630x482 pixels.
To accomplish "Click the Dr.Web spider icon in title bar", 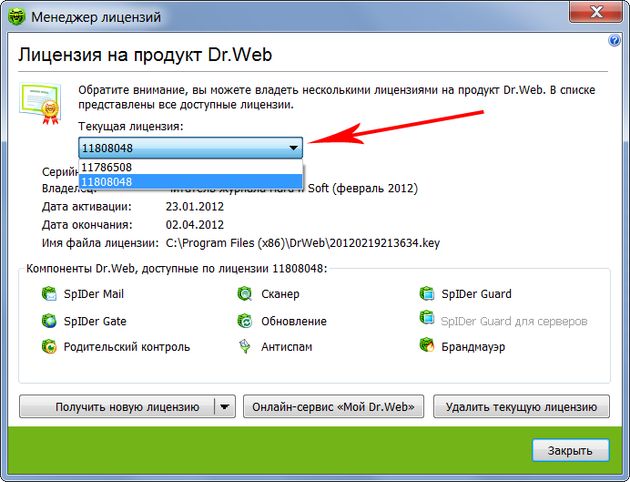I will click(16, 16).
